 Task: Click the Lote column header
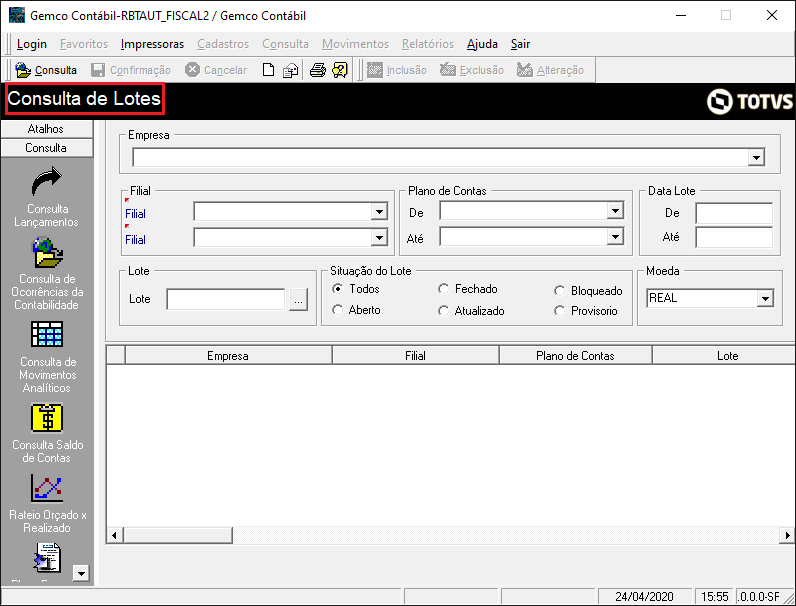click(724, 355)
